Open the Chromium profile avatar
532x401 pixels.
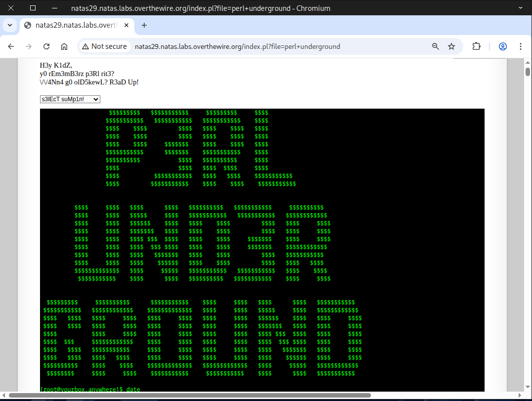[503, 46]
